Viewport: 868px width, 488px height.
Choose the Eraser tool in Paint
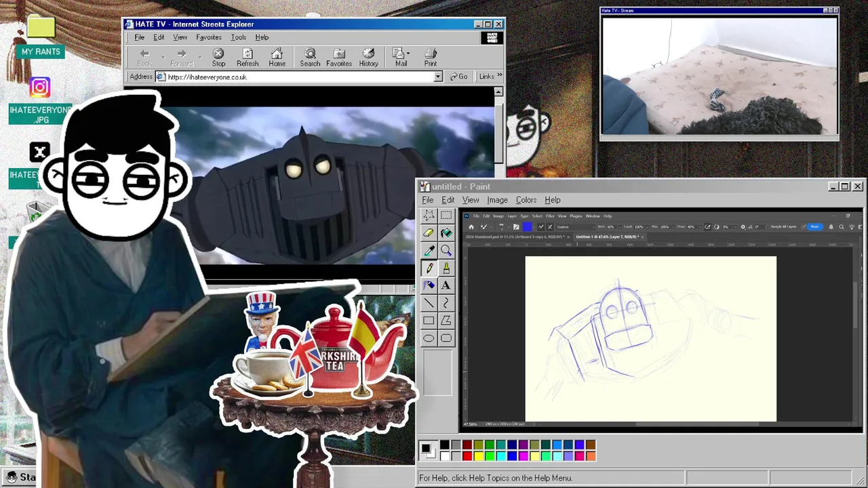(429, 233)
